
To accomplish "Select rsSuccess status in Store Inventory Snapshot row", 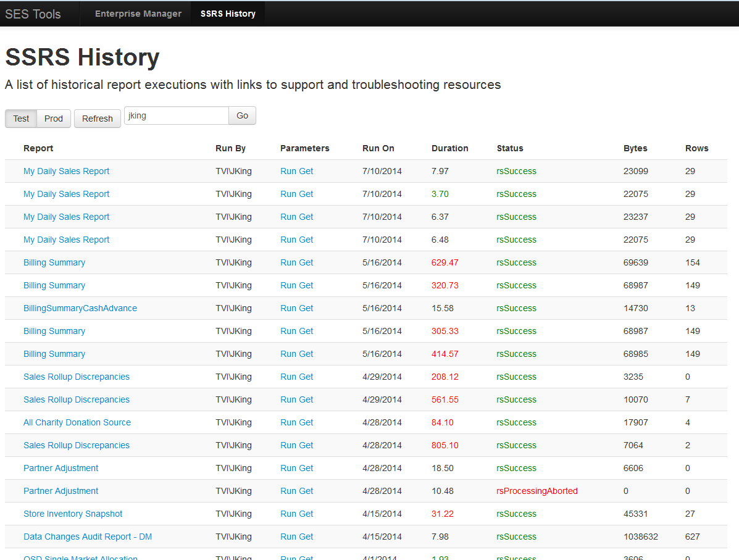I will [x=516, y=514].
